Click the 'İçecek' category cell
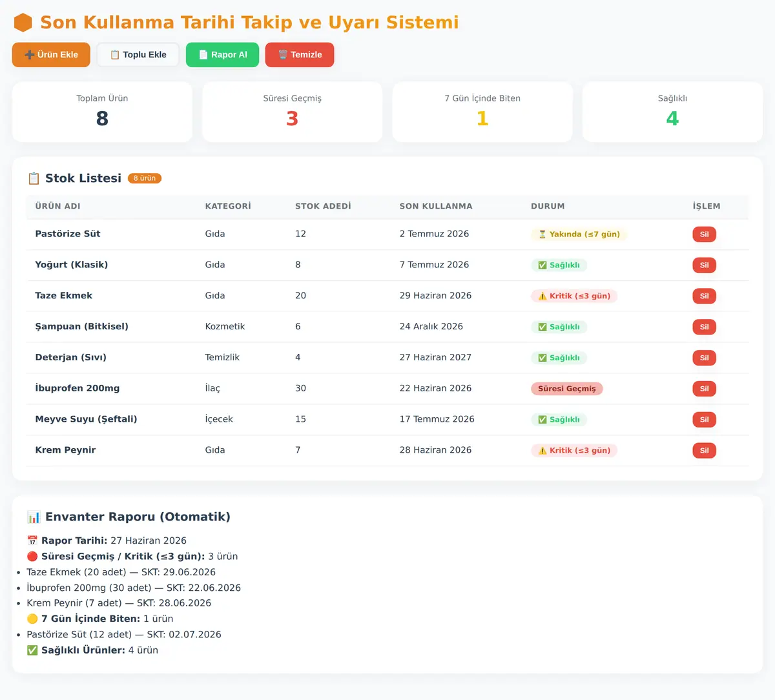Viewport: 775px width, 700px height. pyautogui.click(x=219, y=419)
